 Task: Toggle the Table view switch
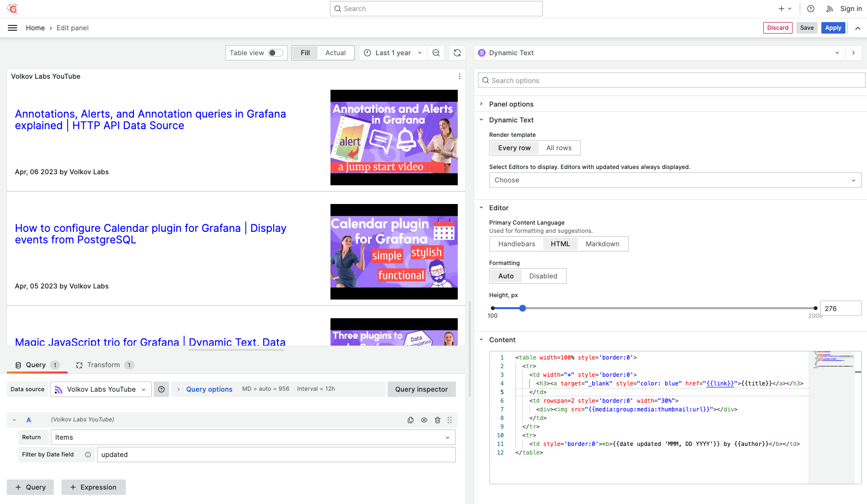(275, 53)
